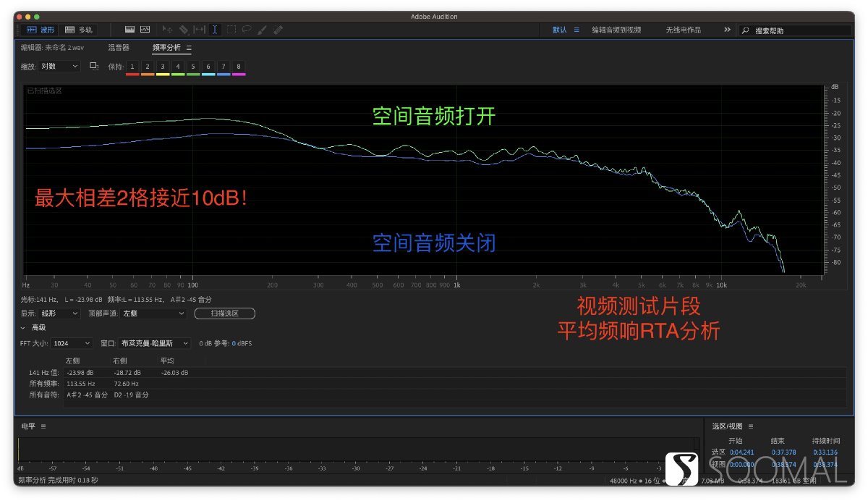868x501 pixels.
Task: Choose the Marquee Selection tool
Action: 231,30
